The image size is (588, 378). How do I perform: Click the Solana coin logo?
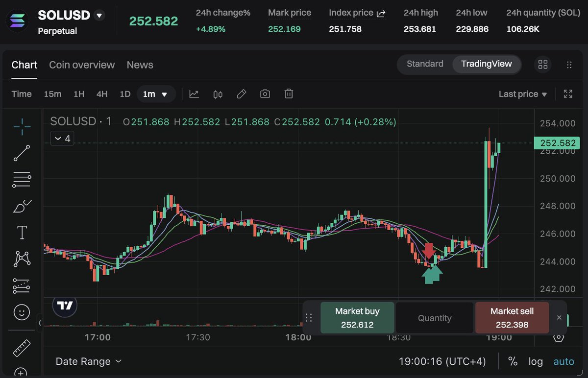coord(17,21)
